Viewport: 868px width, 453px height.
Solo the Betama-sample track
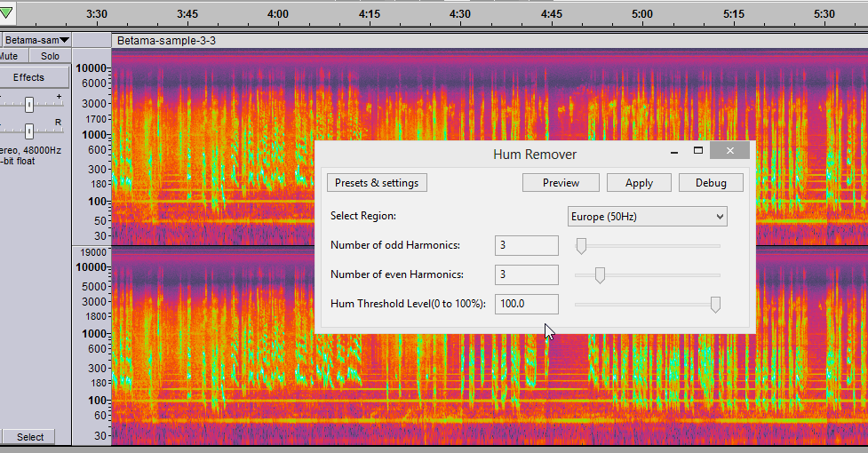click(50, 56)
